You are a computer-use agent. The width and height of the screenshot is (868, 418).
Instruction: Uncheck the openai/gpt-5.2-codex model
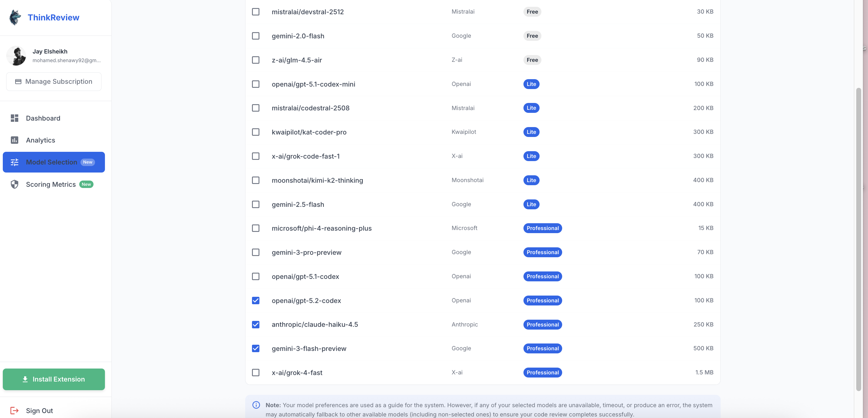pos(255,301)
